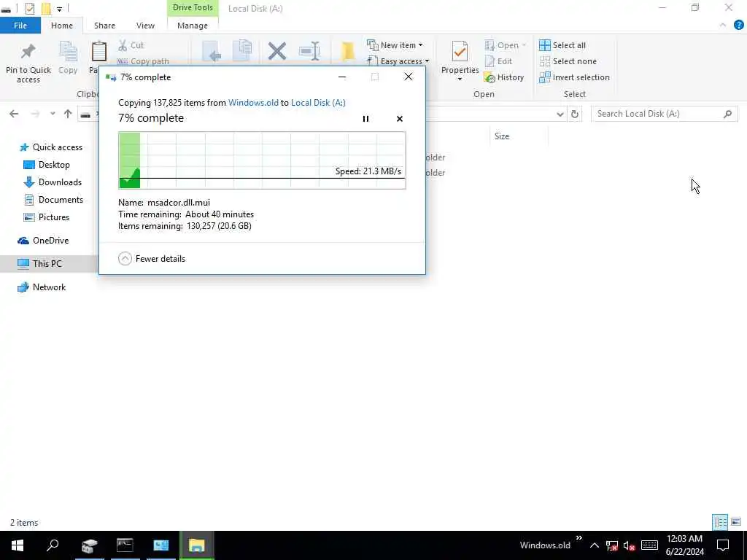This screenshot has width=747, height=560.
Task: Go back with the Back arrow
Action: 14,114
